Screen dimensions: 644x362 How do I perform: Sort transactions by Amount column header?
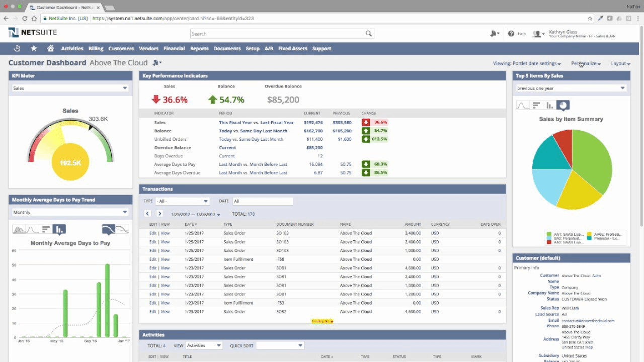[x=413, y=224]
